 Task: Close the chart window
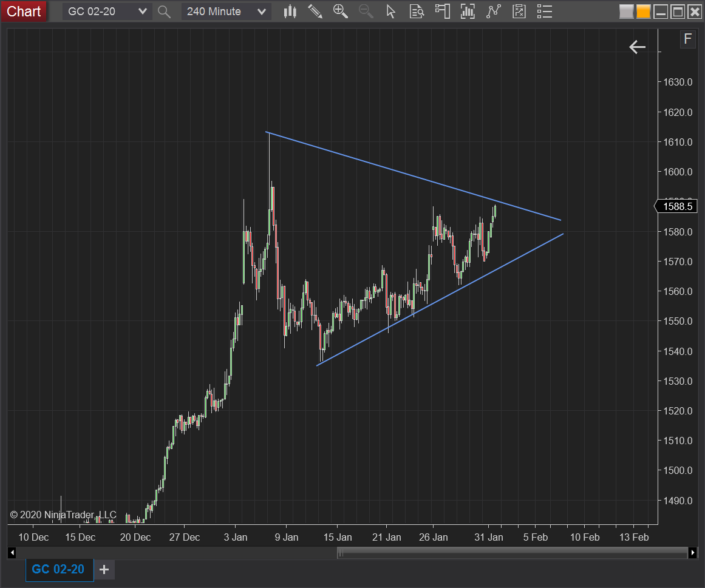tap(695, 12)
